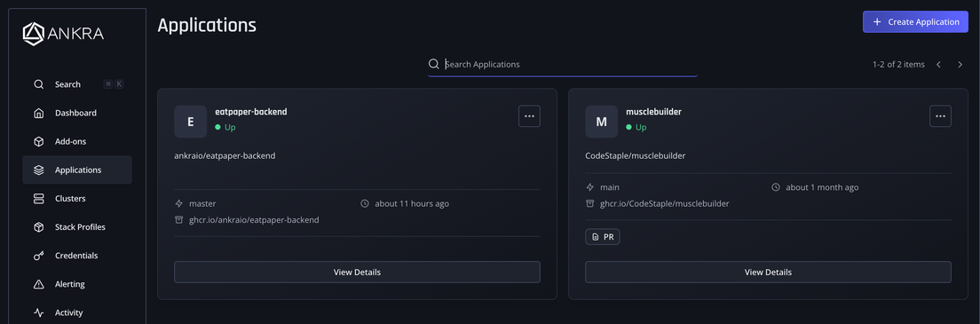Click the master branch label
Image resolution: width=980 pixels, height=324 pixels.
(202, 204)
